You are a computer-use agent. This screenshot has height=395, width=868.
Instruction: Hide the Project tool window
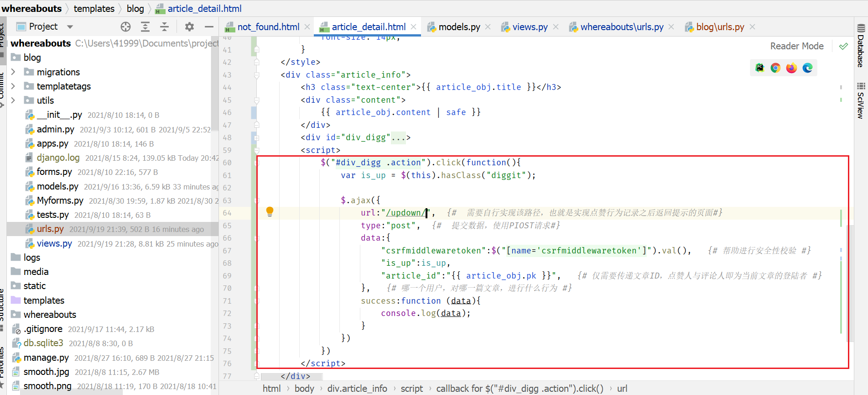[x=209, y=27]
